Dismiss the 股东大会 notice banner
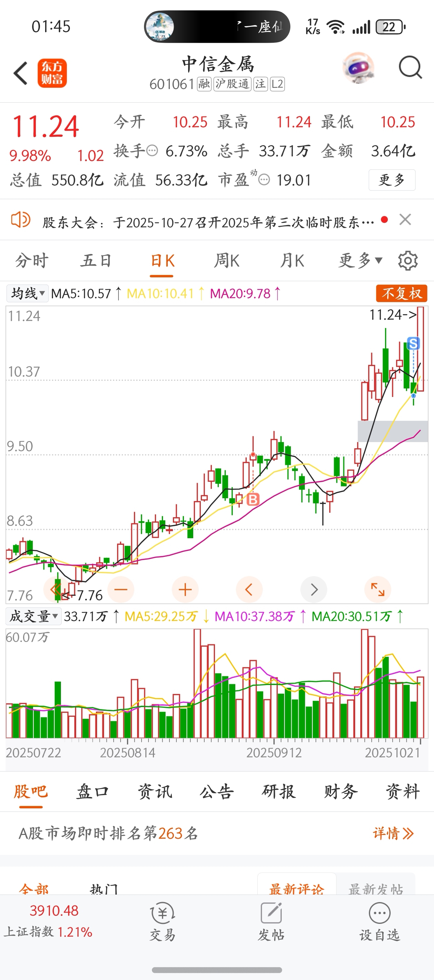This screenshot has width=434, height=980. 405,220
